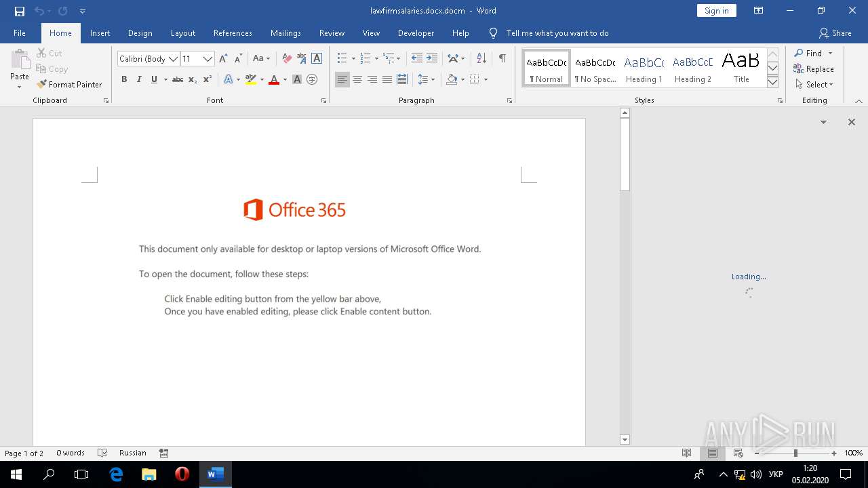Viewport: 868px width, 488px height.
Task: Increase font size with Grow Font icon
Action: coord(223,59)
